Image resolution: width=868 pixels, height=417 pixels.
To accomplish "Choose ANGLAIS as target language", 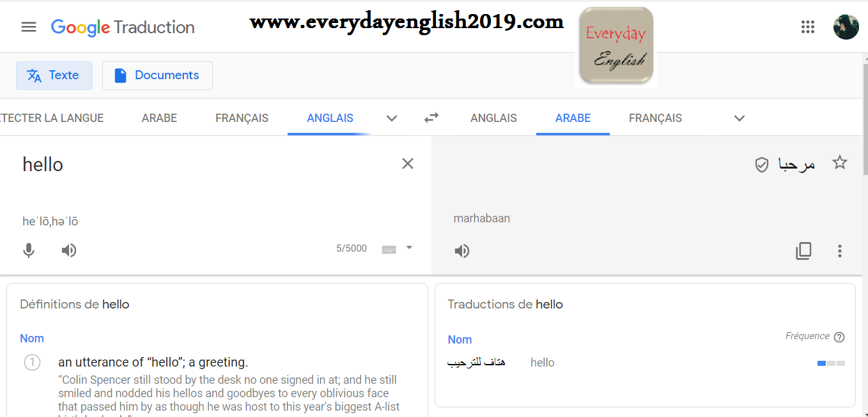I will (493, 118).
